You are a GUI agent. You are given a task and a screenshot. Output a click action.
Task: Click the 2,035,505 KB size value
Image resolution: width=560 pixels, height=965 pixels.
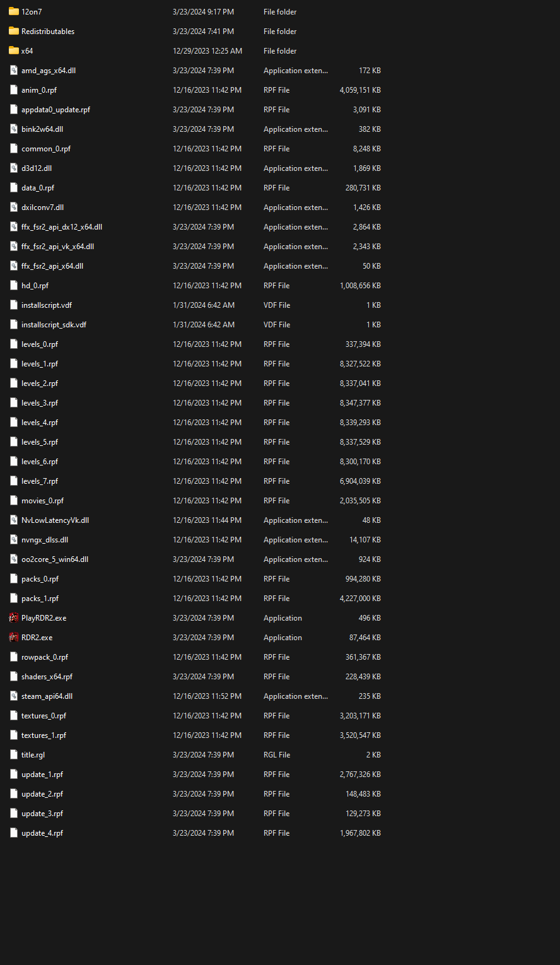coord(360,501)
